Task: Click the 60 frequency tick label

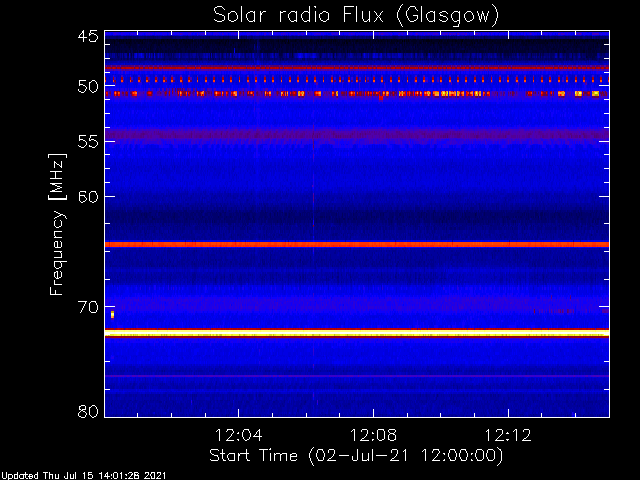Action: coord(88,196)
